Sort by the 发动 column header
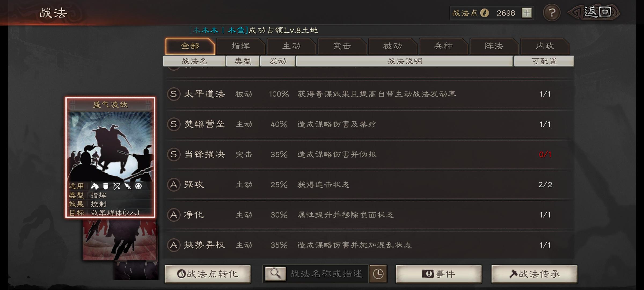The image size is (644, 290). pyautogui.click(x=278, y=61)
